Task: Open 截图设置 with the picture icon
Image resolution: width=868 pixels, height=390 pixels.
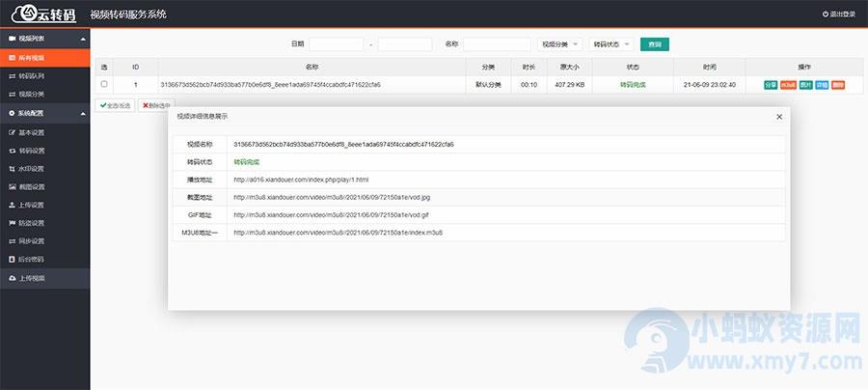Action: point(44,186)
